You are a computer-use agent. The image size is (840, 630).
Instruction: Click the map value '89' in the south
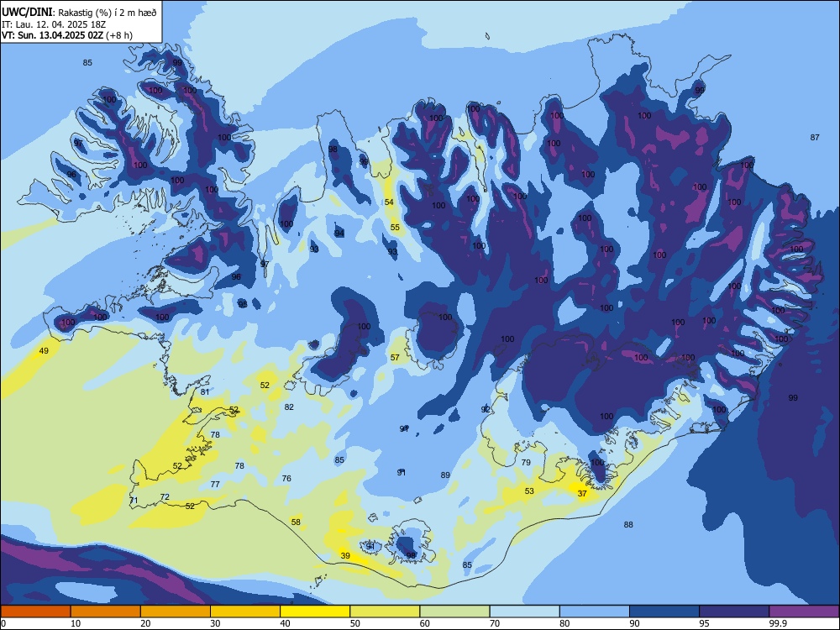(x=446, y=475)
